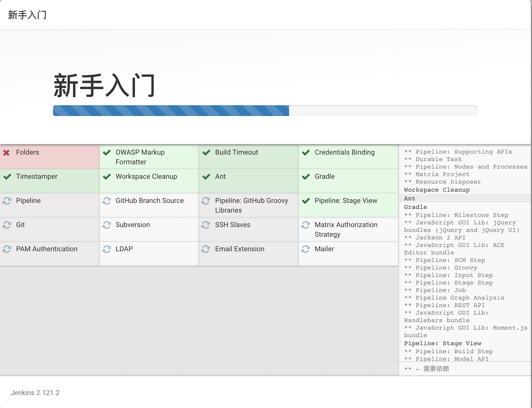Click the checkmark icon for OWASP Markup Formatter
532x408 pixels.
click(x=106, y=152)
